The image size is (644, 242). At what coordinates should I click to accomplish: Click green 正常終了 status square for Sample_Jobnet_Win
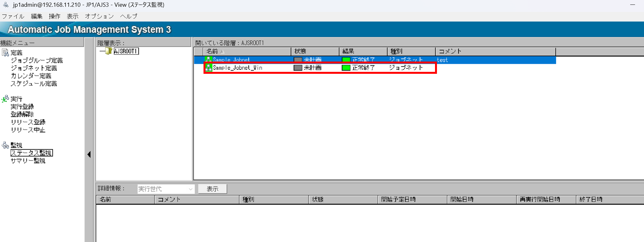click(346, 68)
